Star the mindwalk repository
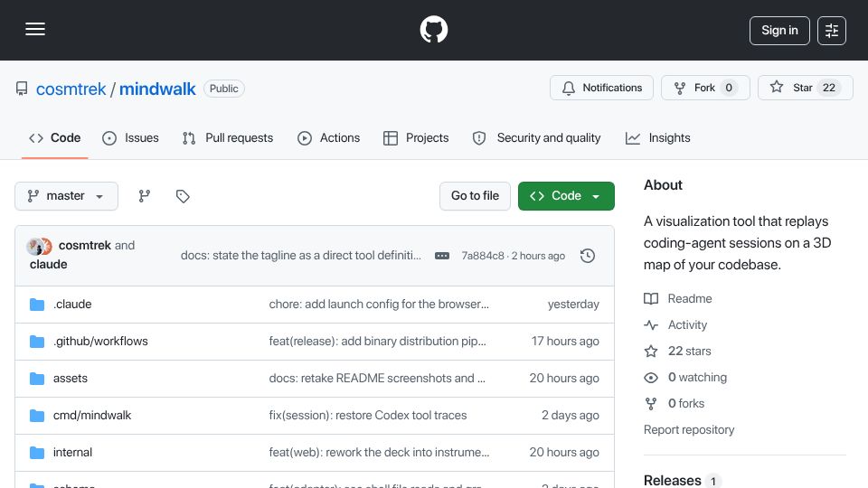The image size is (868, 488). tap(805, 88)
